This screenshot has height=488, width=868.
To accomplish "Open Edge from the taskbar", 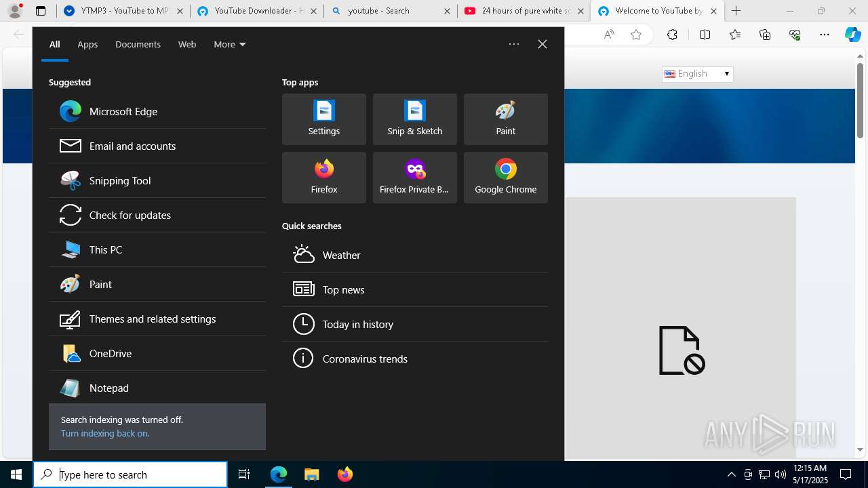I will [279, 474].
